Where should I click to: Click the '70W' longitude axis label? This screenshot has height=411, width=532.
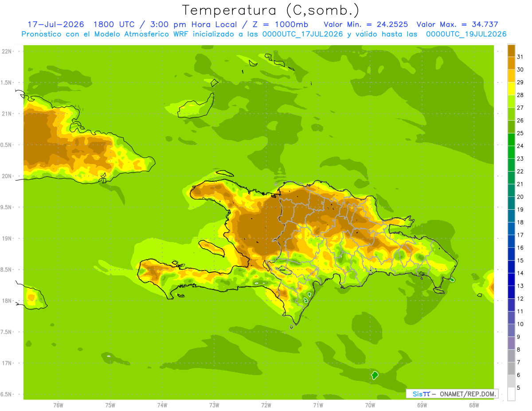point(370,405)
